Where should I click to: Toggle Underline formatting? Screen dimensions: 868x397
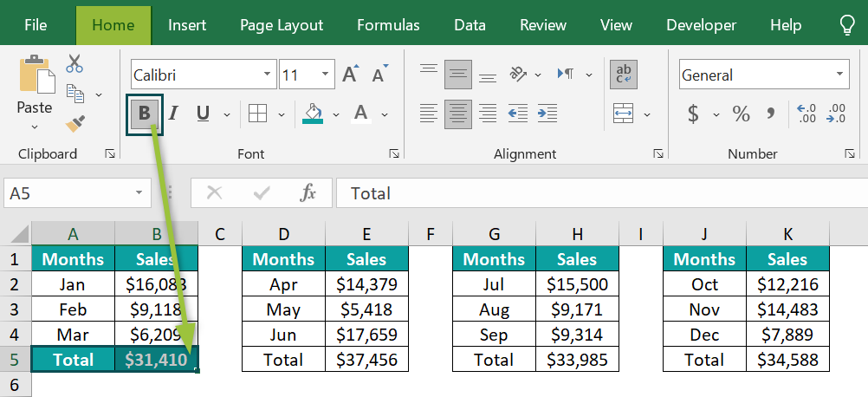click(204, 114)
